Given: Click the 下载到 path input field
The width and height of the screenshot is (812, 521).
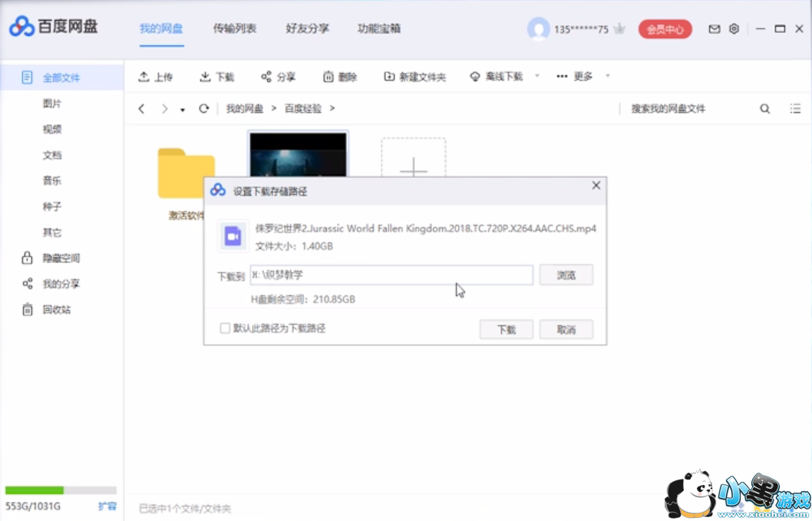Looking at the screenshot, I should (x=391, y=275).
